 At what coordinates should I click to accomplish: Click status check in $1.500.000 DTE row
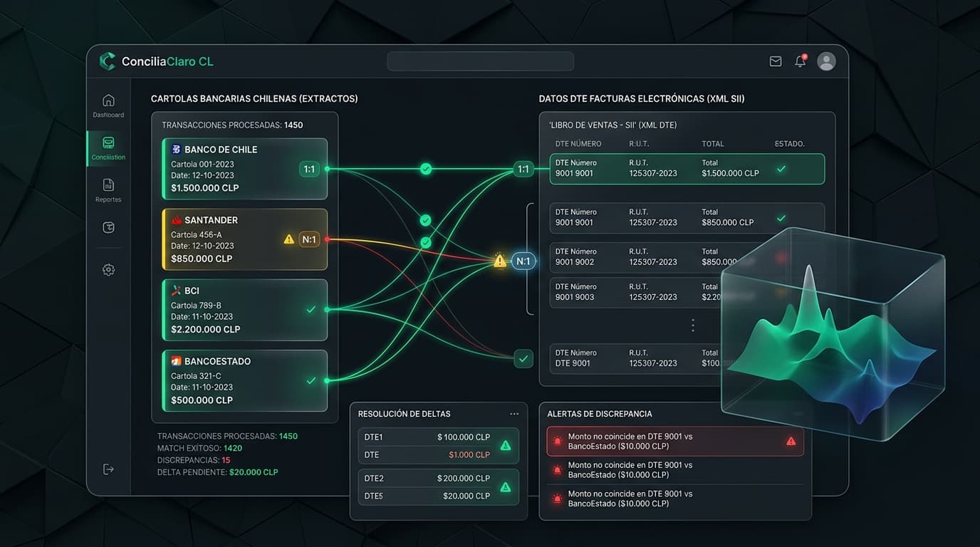pos(781,169)
